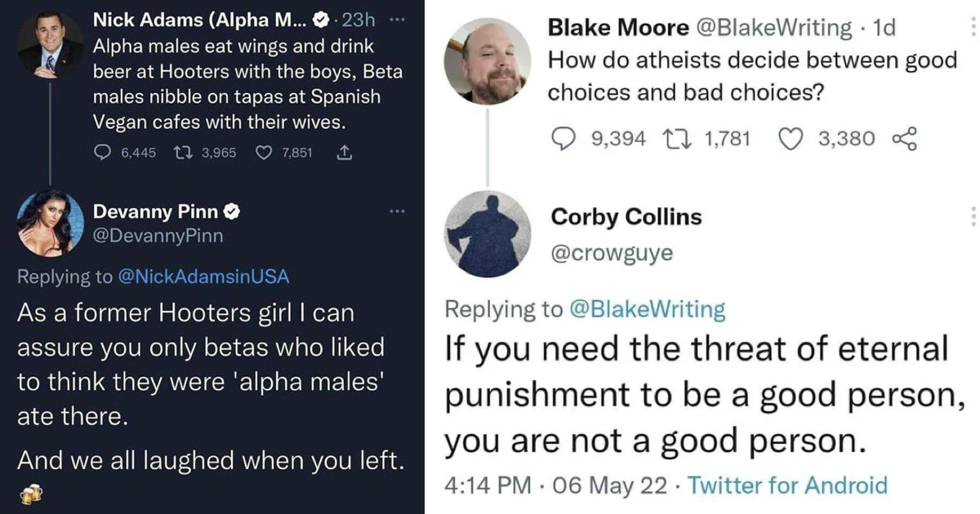Open Corby Collins' profile avatar

[x=488, y=233]
